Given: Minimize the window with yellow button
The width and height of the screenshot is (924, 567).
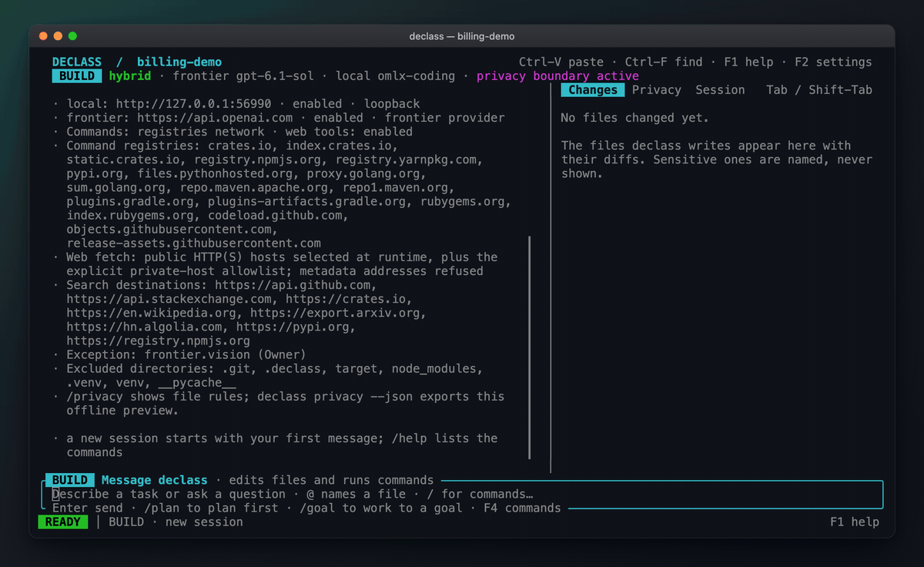Looking at the screenshot, I should pyautogui.click(x=58, y=36).
